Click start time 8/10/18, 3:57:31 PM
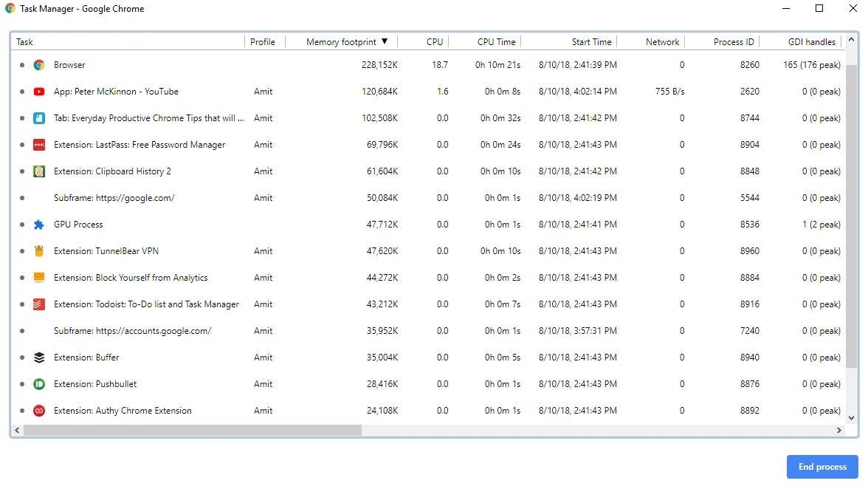The image size is (868, 489). [577, 331]
